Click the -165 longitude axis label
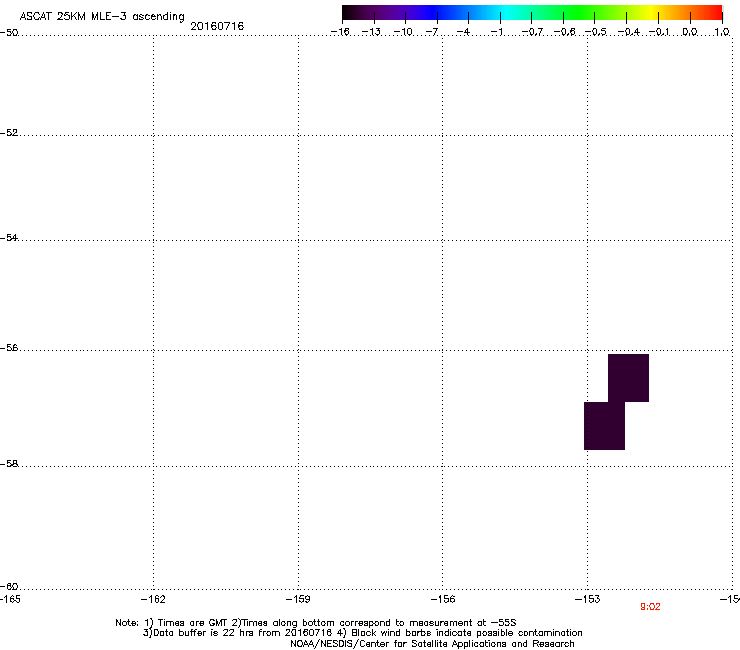 (10, 599)
